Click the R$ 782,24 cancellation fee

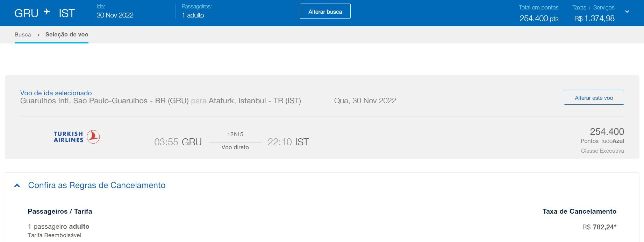[x=599, y=227]
